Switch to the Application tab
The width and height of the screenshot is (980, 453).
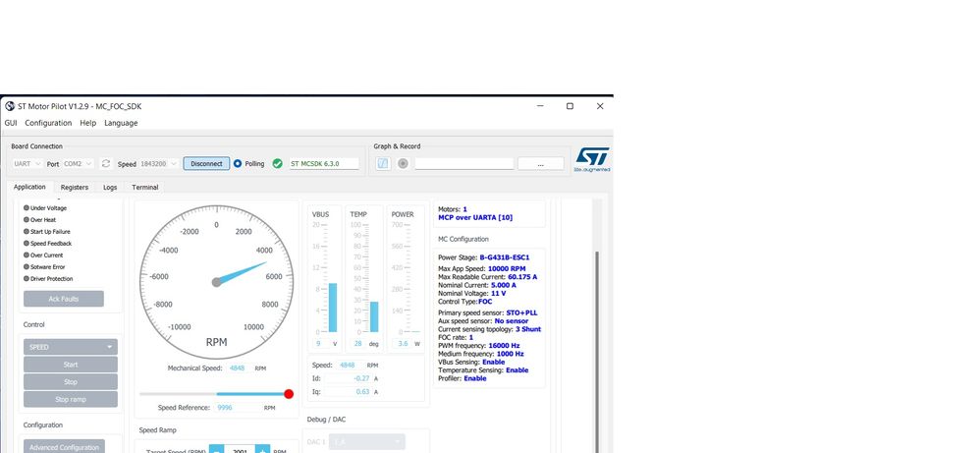pos(29,187)
